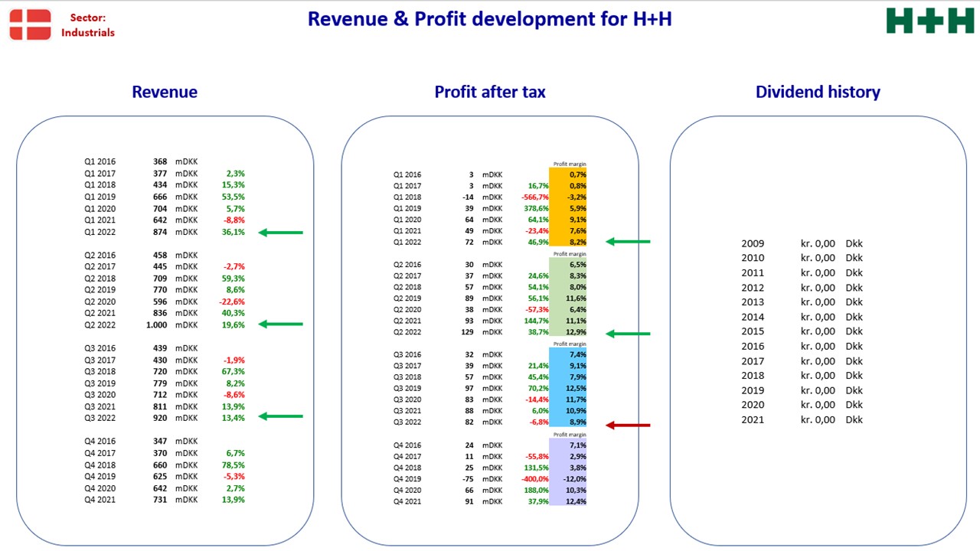Click the Q4 2021 revenue value "731"

click(x=159, y=500)
